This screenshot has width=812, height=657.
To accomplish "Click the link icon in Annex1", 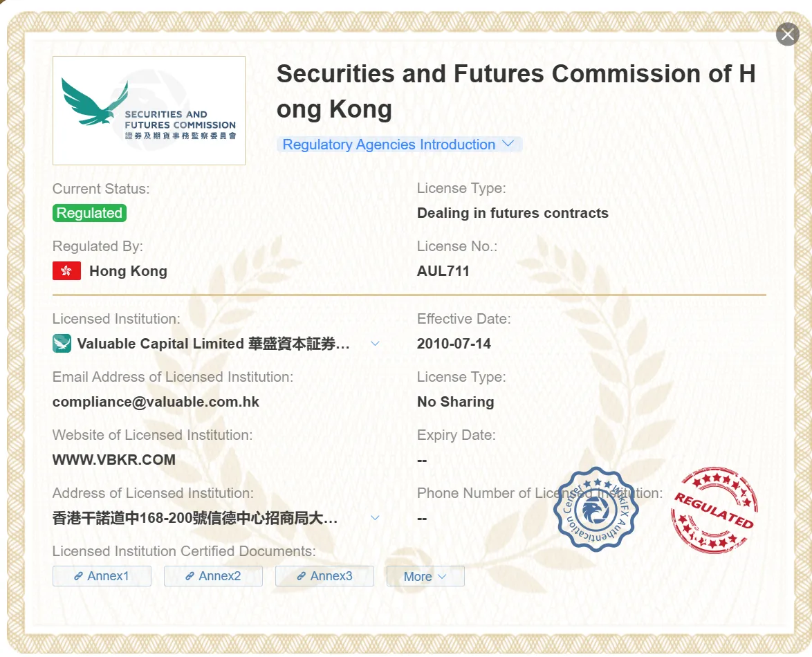I will pos(78,575).
